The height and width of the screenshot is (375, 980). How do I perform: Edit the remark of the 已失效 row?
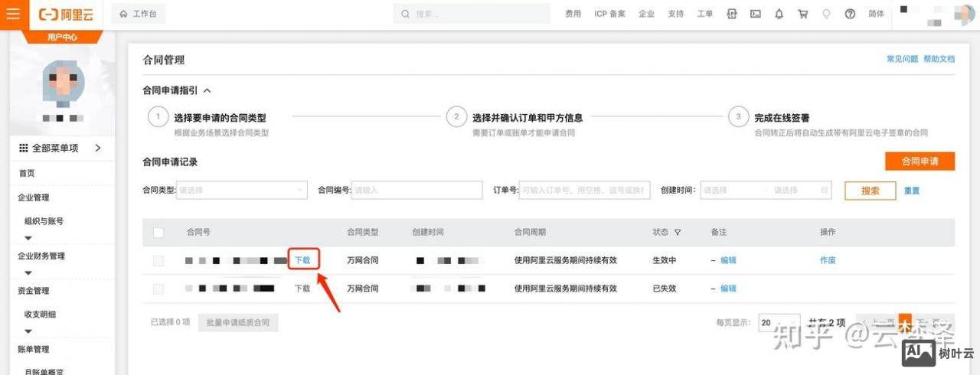pos(728,289)
